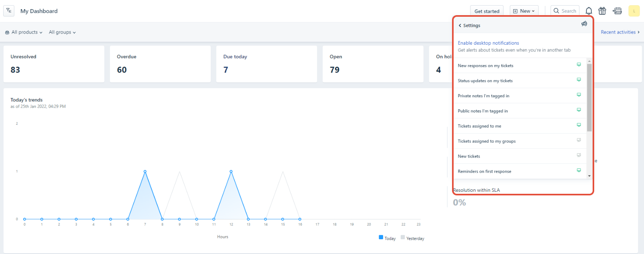Screen dimensions: 644x254
Task: Click the chart data point at hour 12
Action: (x=231, y=171)
